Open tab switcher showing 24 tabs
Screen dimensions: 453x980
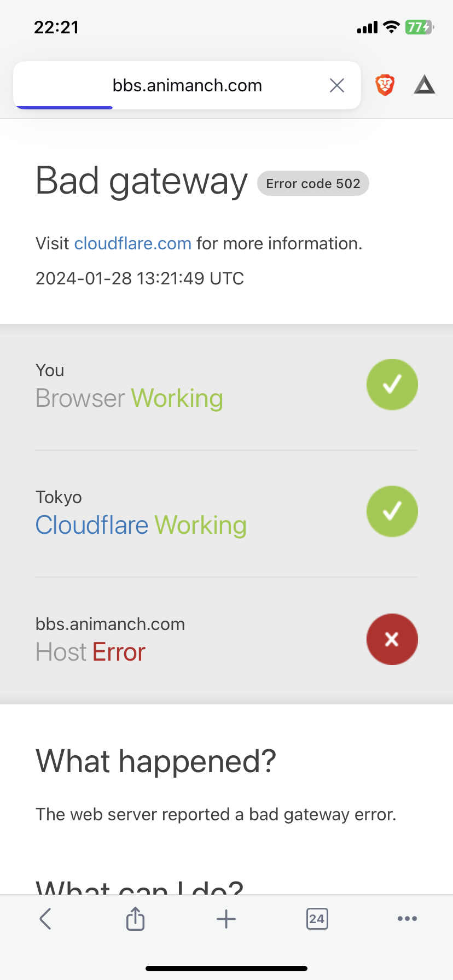click(x=317, y=919)
